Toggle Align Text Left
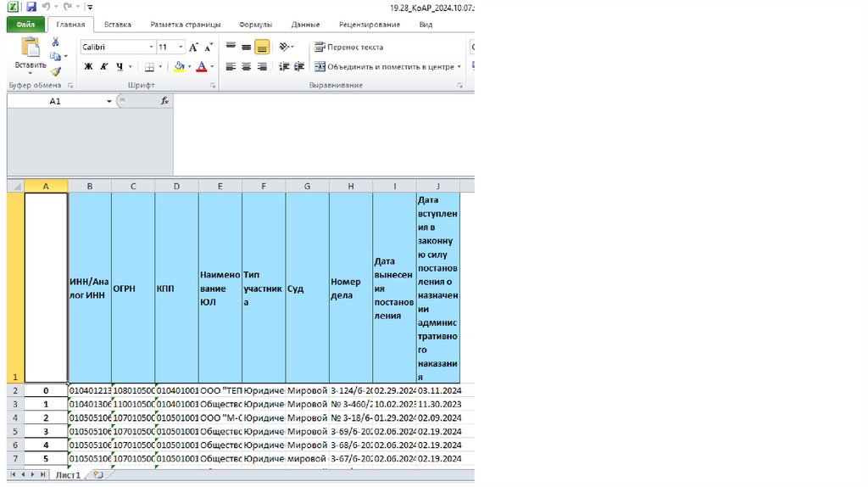The image size is (868, 487). coord(231,67)
